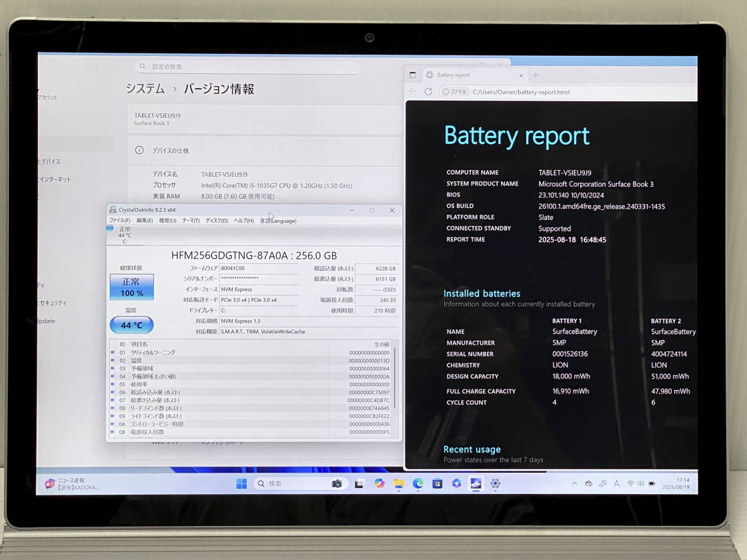Open the IME input mode indicator
This screenshot has width=747, height=560.
point(616,484)
